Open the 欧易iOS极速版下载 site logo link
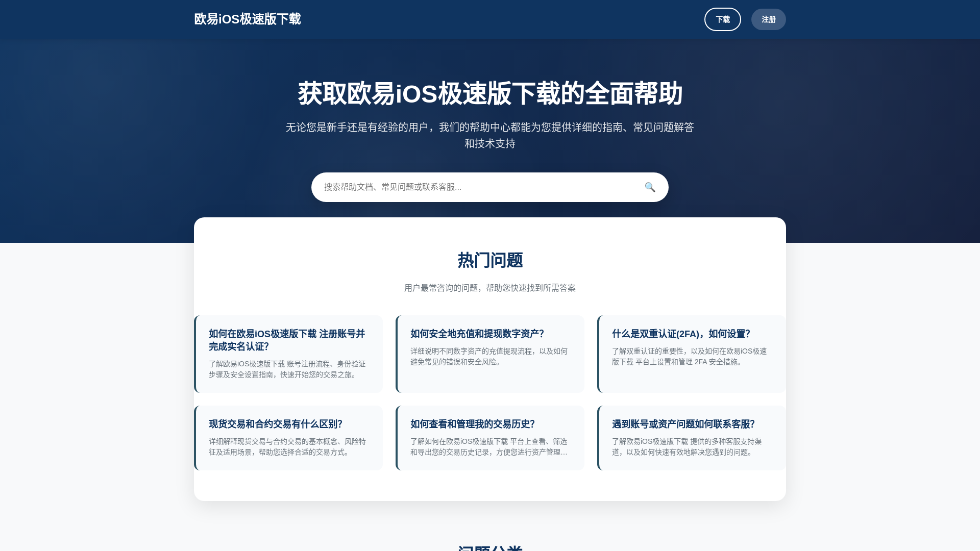This screenshot has height=551, width=980. pyautogui.click(x=248, y=19)
